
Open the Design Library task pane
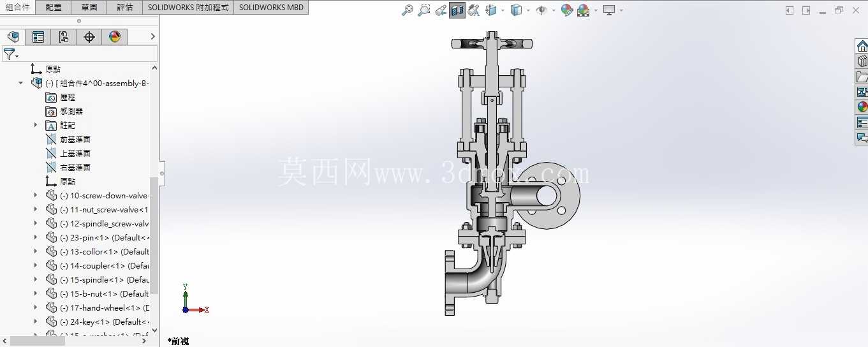coord(862,61)
